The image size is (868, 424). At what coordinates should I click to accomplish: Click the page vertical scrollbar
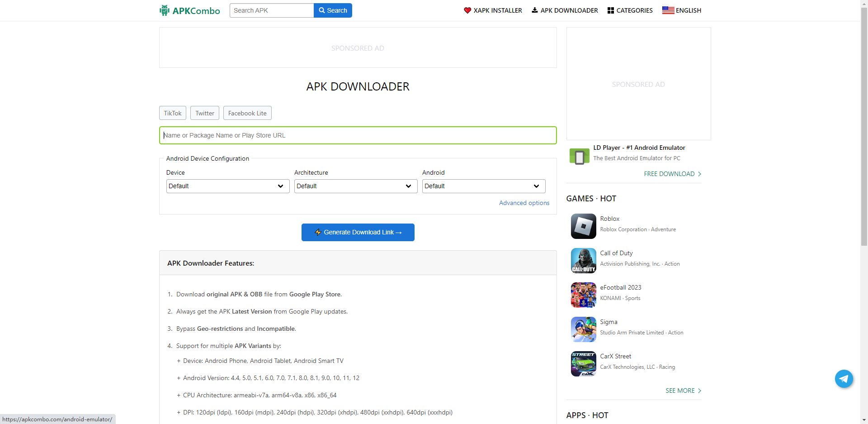pos(864,127)
